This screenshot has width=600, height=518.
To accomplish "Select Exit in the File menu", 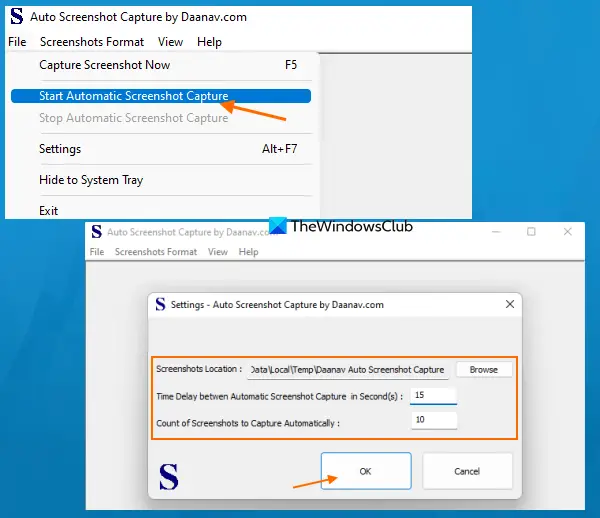I will tap(161, 210).
